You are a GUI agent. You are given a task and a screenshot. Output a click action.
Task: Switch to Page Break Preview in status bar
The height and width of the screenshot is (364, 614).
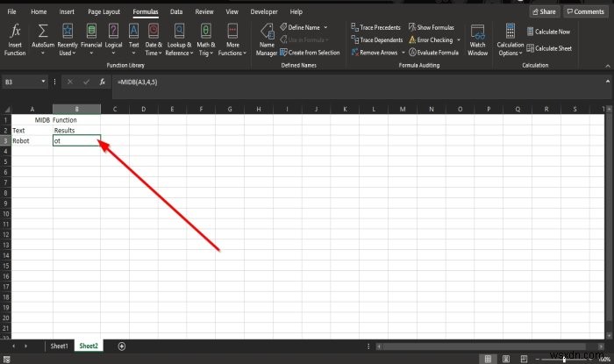(524, 359)
